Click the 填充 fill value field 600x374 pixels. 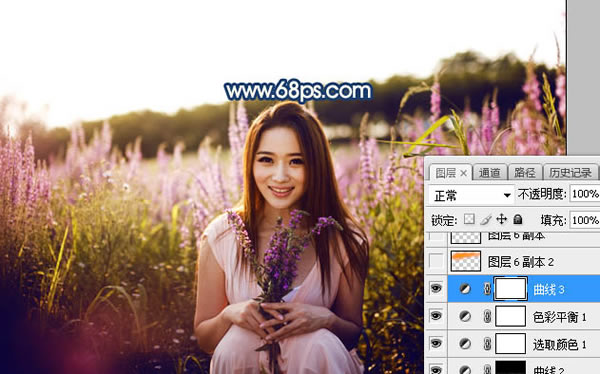pyautogui.click(x=585, y=220)
